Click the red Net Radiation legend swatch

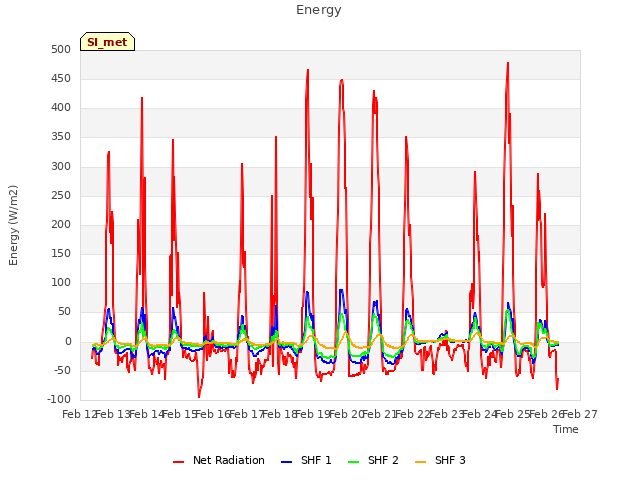[x=178, y=462]
